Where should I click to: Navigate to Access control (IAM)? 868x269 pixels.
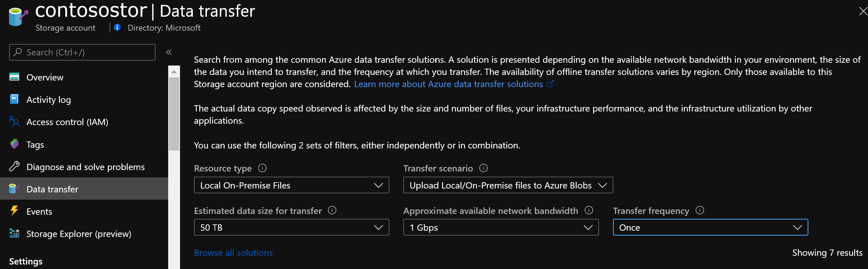tap(67, 122)
